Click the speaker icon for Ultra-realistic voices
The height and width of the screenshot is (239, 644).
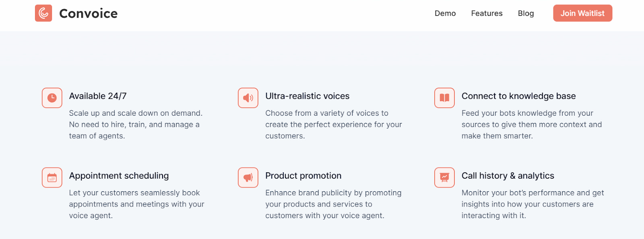coord(248,98)
